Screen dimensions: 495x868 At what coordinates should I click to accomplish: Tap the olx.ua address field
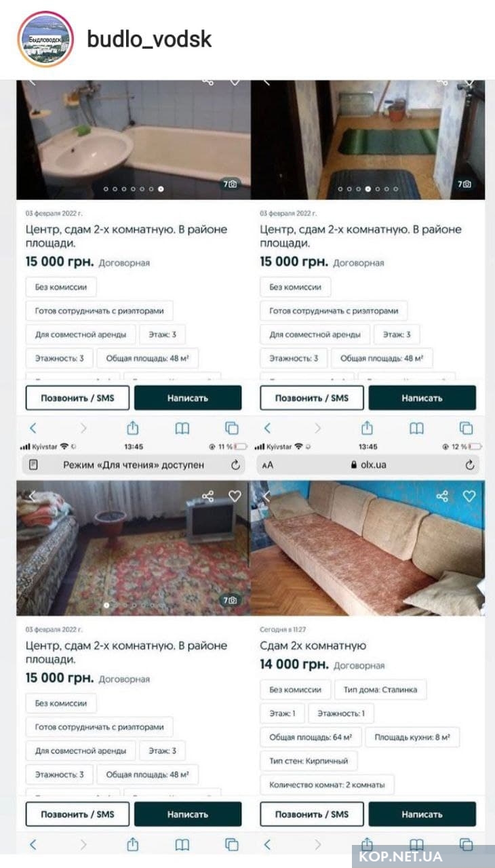tap(370, 465)
